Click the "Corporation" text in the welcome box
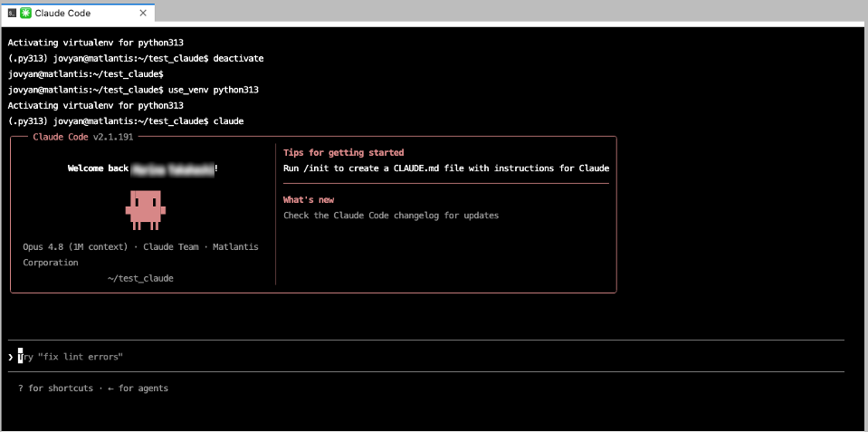The height and width of the screenshot is (432, 868). click(x=51, y=263)
